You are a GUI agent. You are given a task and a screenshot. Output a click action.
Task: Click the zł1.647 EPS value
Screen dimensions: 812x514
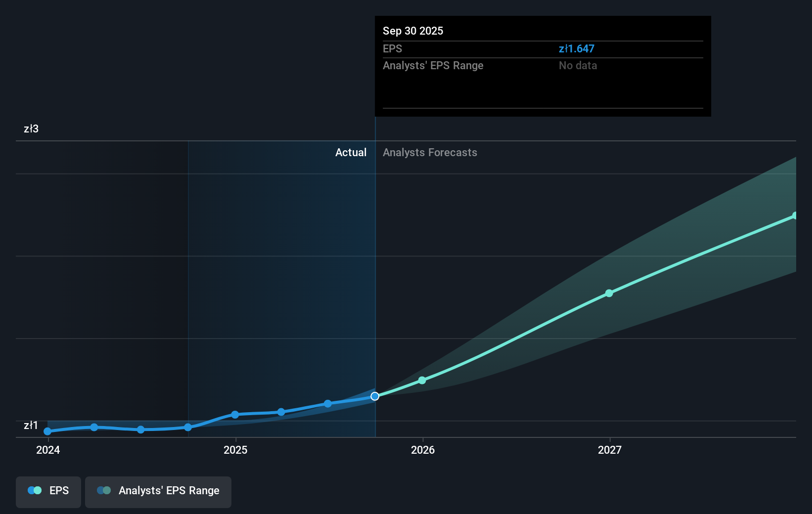click(577, 48)
